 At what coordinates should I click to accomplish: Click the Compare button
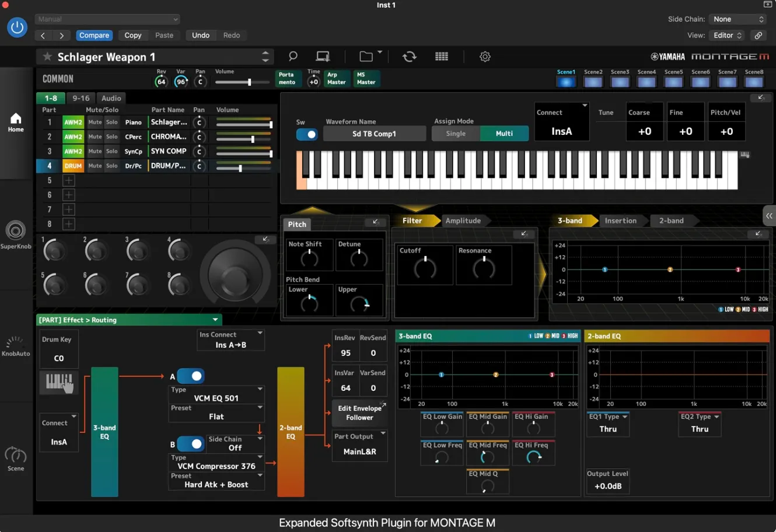click(94, 35)
